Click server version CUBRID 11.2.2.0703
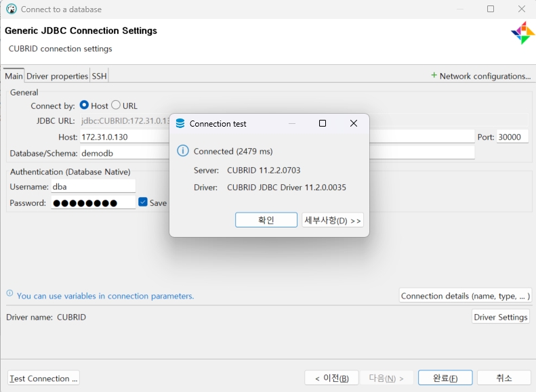 (x=264, y=170)
